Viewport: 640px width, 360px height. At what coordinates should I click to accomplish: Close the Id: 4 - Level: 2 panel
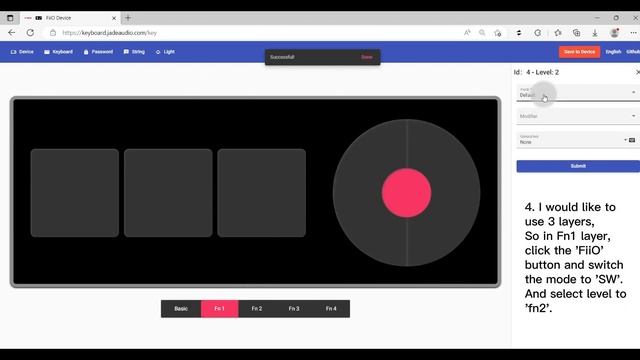pyautogui.click(x=638, y=72)
